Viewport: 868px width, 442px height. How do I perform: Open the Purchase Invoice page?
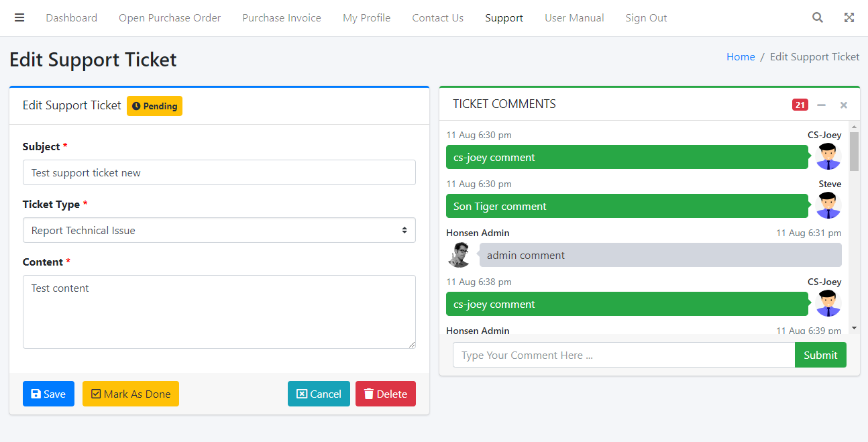coord(281,18)
